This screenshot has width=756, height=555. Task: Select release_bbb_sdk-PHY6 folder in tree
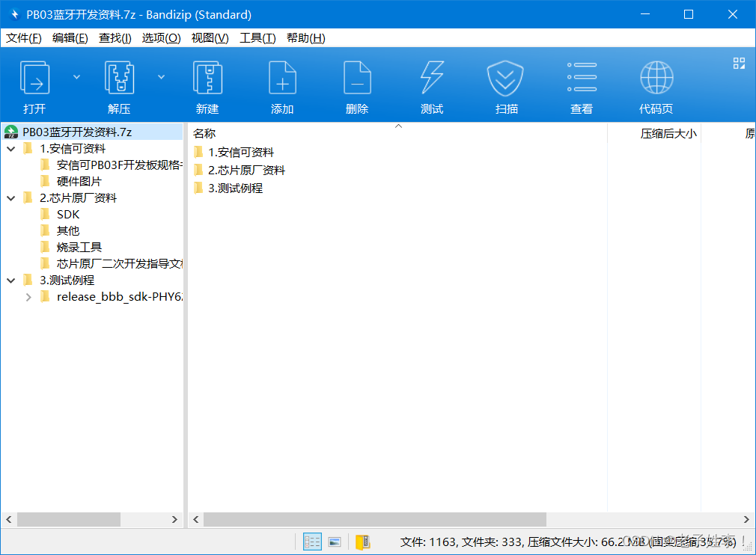(119, 297)
